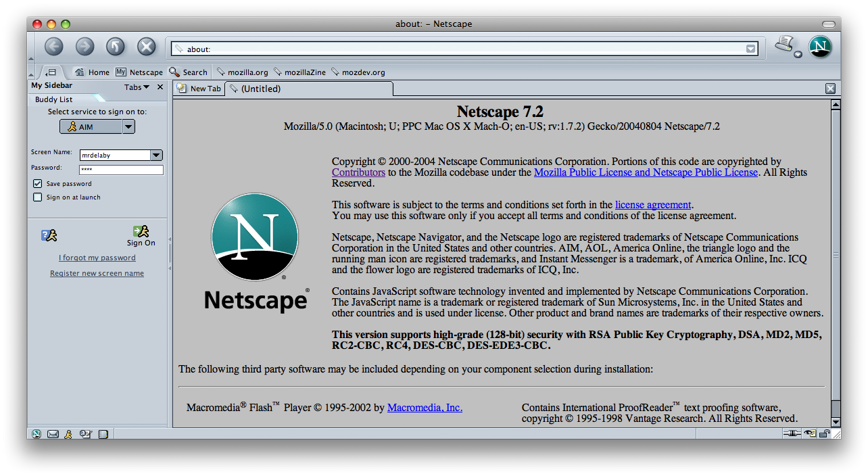Viewport: 868px width, 476px height.
Task: Switch to the New Tab tab
Action: [199, 89]
